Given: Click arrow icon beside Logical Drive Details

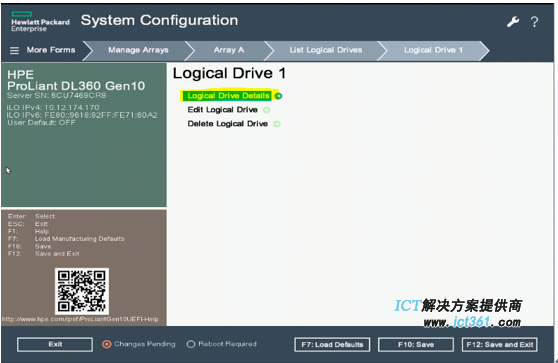Looking at the screenshot, I should (278, 96).
